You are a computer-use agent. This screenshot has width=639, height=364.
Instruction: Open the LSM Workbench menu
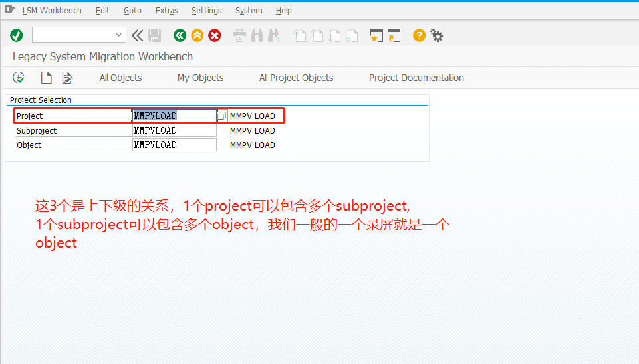tap(52, 10)
